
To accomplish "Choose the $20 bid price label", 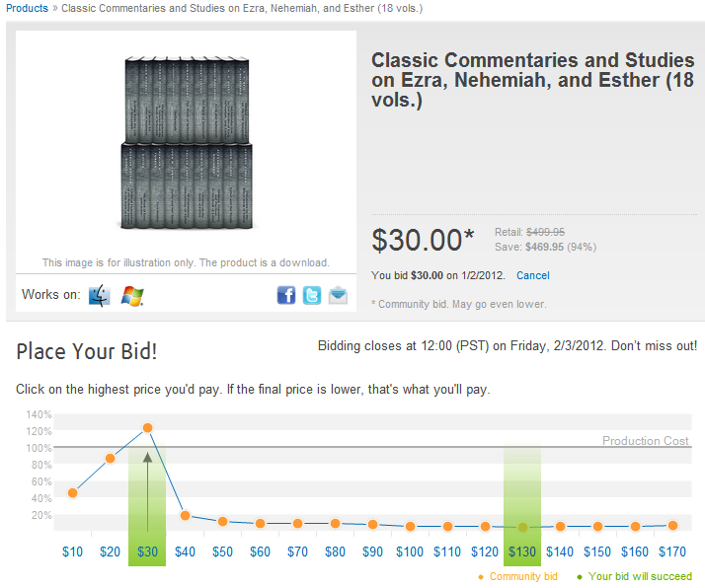I will [x=111, y=551].
